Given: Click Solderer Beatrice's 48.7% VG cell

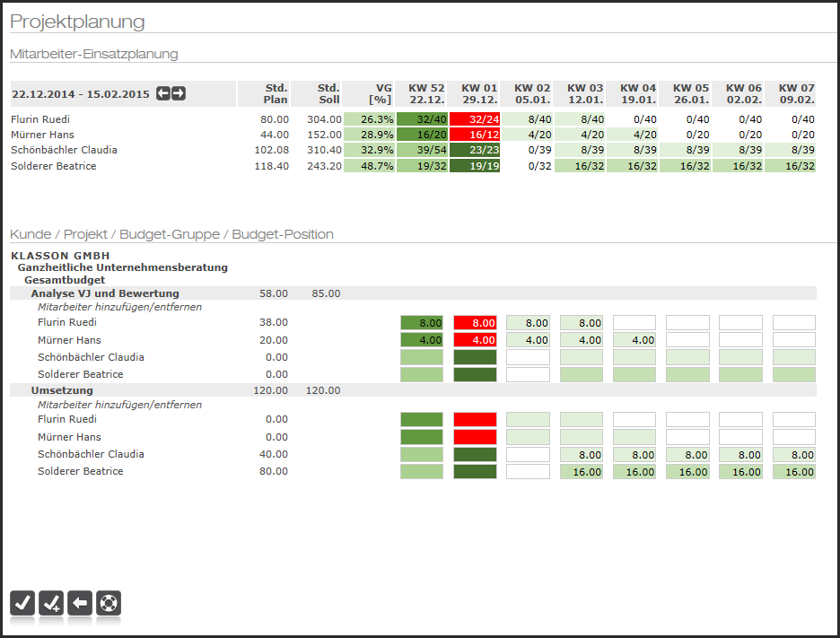Looking at the screenshot, I should tap(369, 165).
